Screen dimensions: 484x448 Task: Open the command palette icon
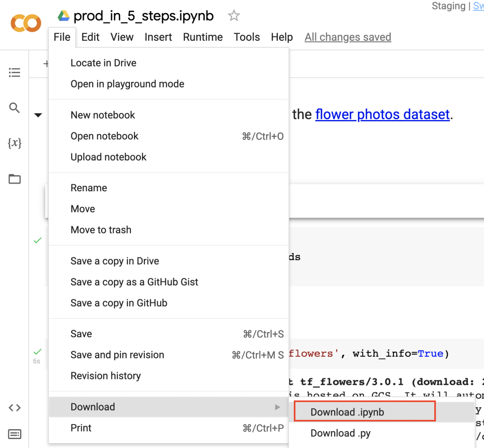(15, 434)
